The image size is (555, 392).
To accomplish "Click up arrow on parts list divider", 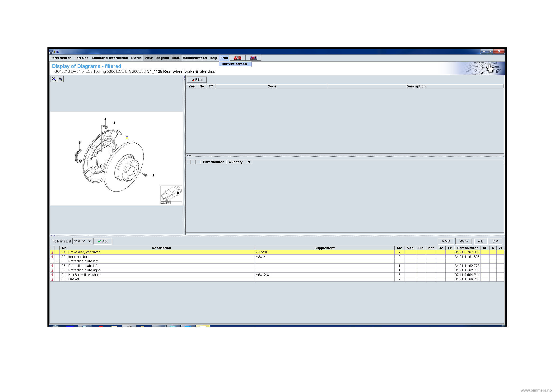I will point(51,236).
